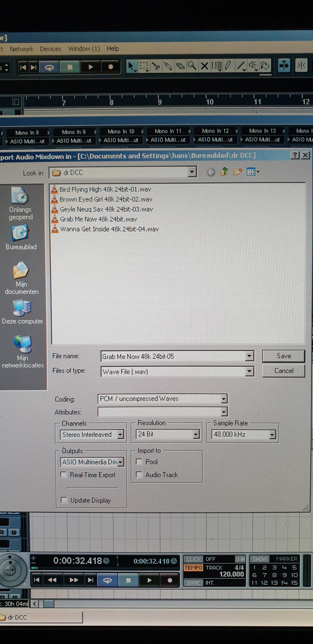This screenshot has width=313, height=644.
Task: Go up one folder level
Action: pos(224,172)
